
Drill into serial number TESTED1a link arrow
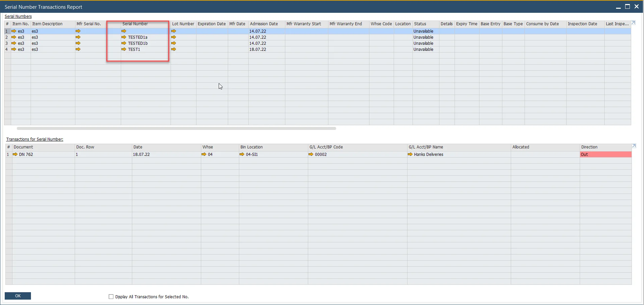(124, 37)
